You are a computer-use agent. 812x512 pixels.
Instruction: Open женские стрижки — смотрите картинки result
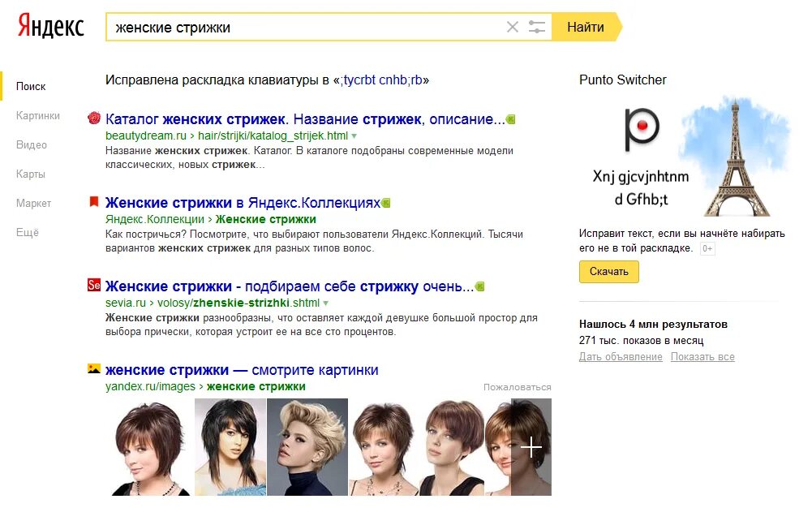242,370
